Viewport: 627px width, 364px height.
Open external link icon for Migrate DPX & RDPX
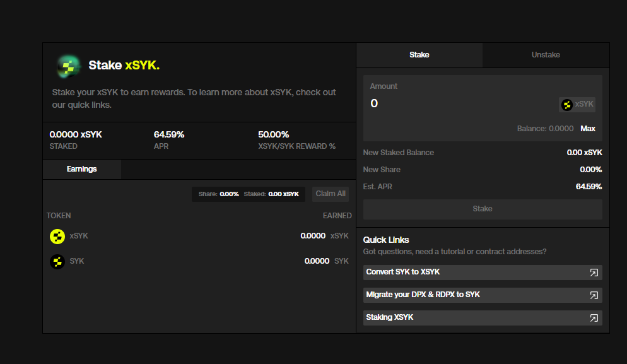click(x=594, y=295)
